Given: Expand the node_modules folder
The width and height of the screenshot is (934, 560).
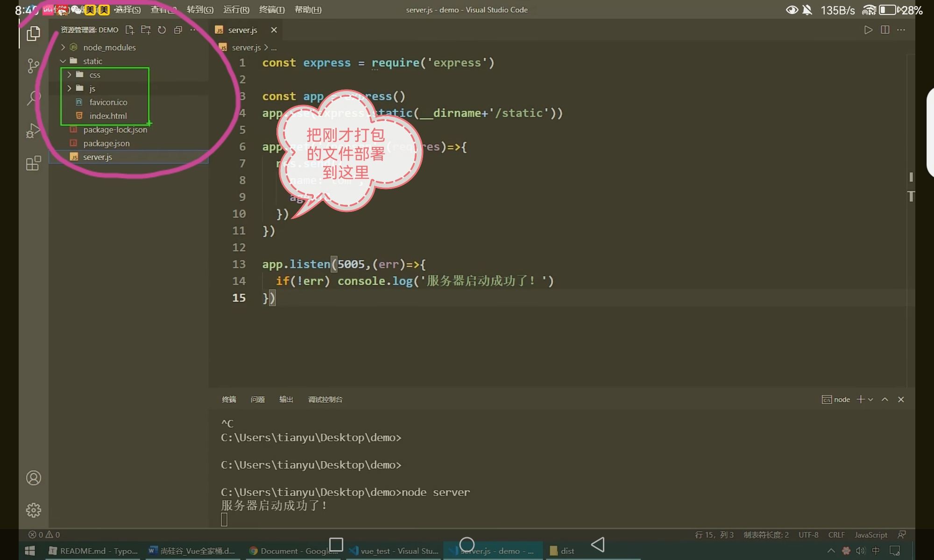Looking at the screenshot, I should (x=109, y=48).
